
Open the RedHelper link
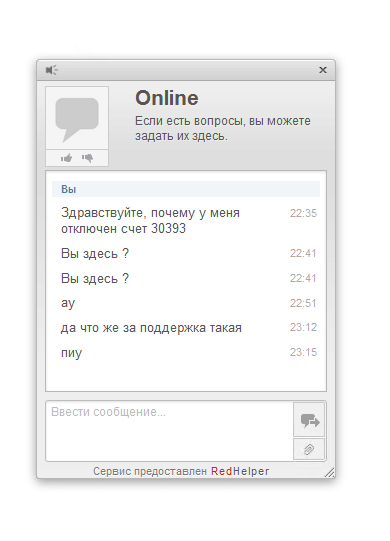coord(240,471)
